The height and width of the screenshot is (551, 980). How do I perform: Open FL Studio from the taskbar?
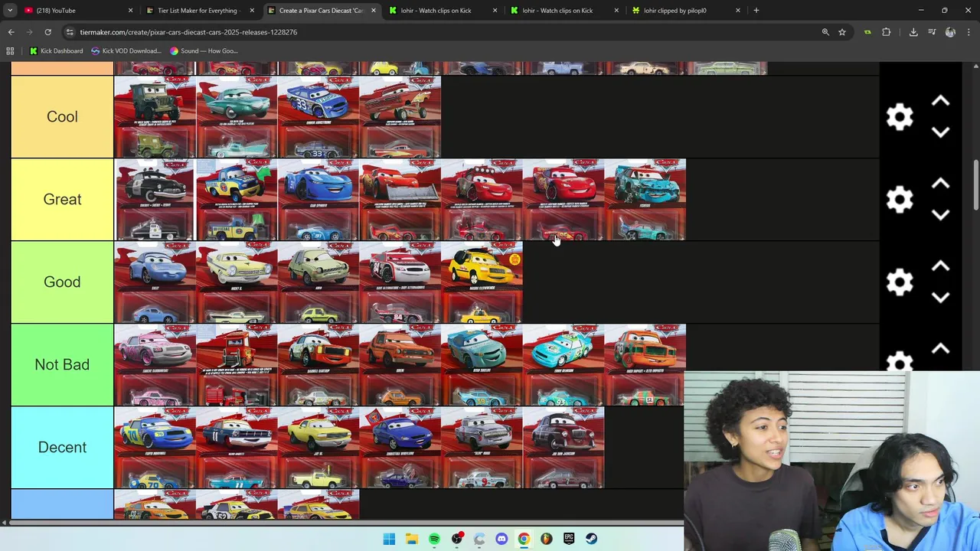click(x=547, y=539)
